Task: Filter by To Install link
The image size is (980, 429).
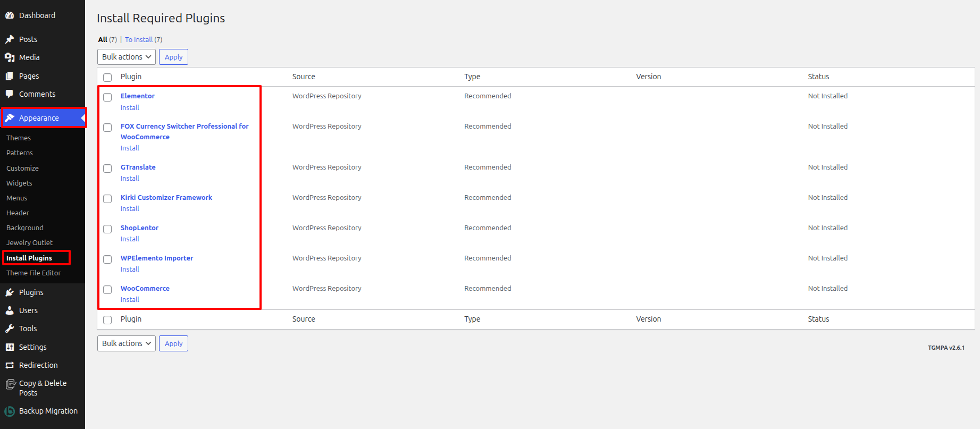Action: (x=139, y=40)
